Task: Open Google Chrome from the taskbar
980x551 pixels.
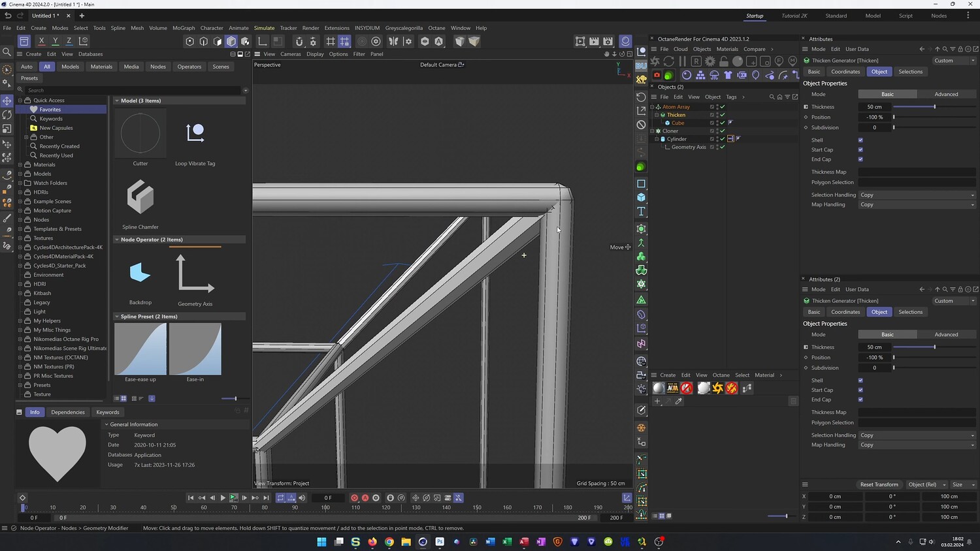Action: pos(389,542)
